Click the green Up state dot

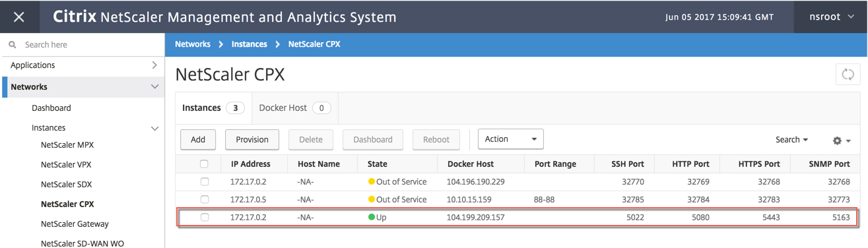coord(371,217)
